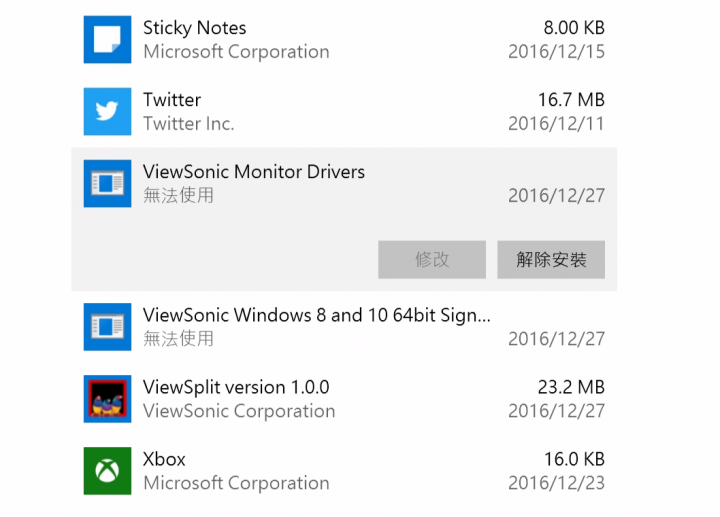Screen dimensions: 720x517
Task: Click ViewSplit's 23.2 MB size label
Action: tap(571, 387)
